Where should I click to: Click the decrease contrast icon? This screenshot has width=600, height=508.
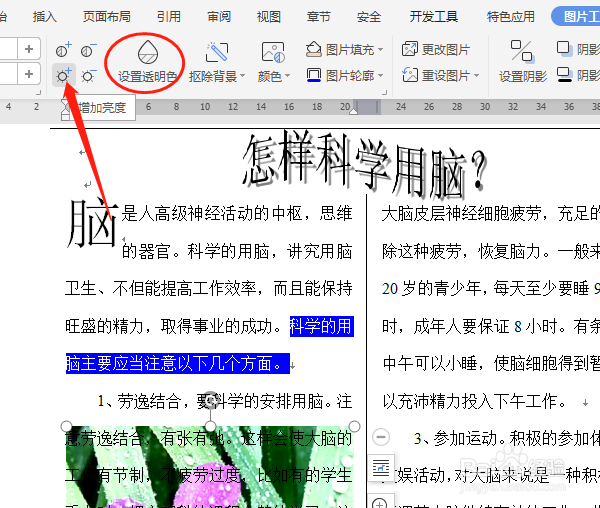point(88,50)
